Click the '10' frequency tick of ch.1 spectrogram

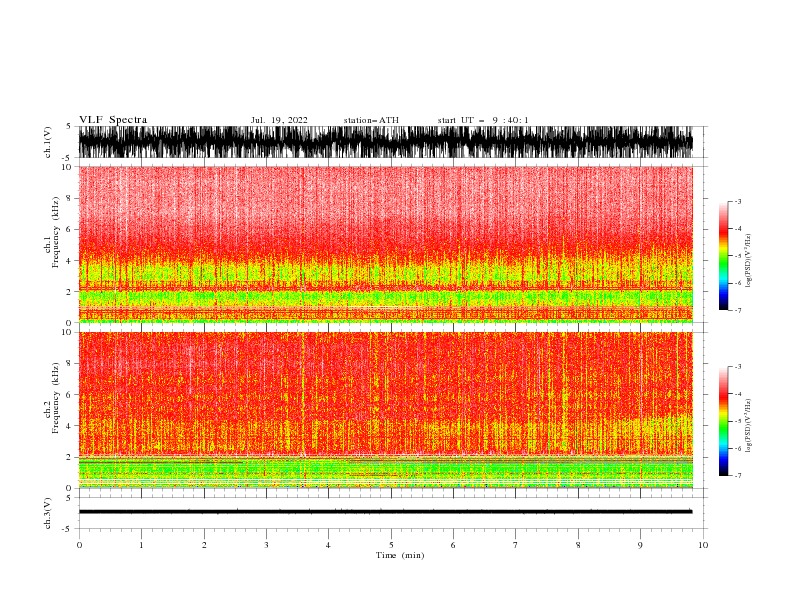coord(67,167)
